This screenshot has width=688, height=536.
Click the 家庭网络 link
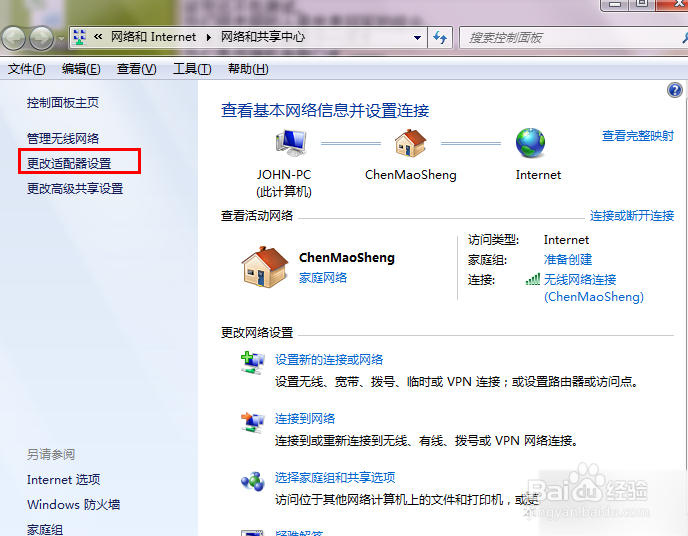coord(323,278)
